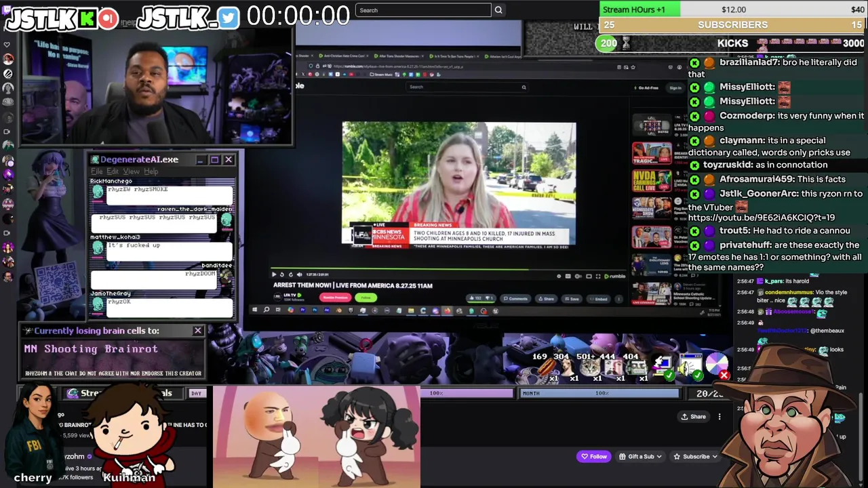
Task: Open Minnesota Catholic School Shooting sidebar video
Action: click(x=652, y=293)
